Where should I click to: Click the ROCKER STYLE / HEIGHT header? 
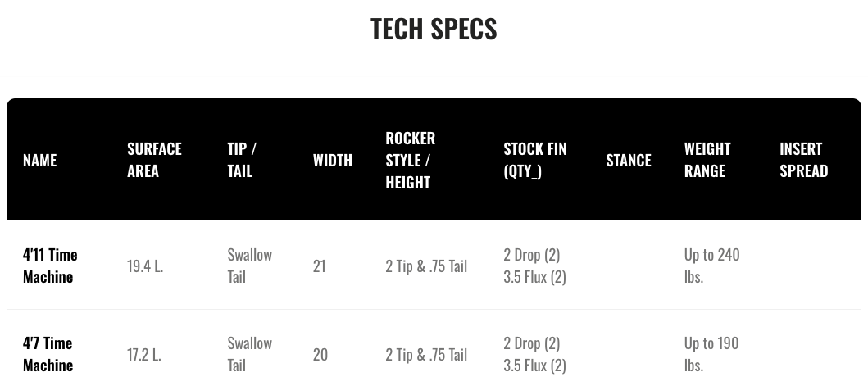click(410, 160)
